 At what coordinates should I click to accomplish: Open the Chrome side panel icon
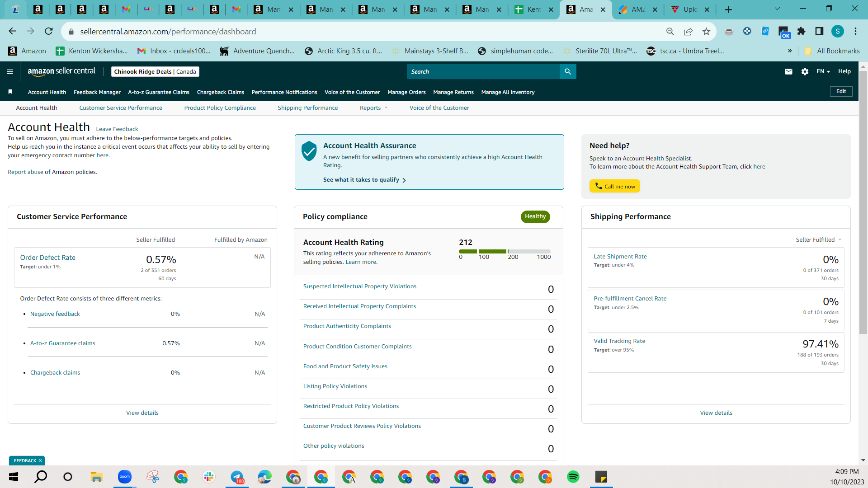click(x=819, y=31)
